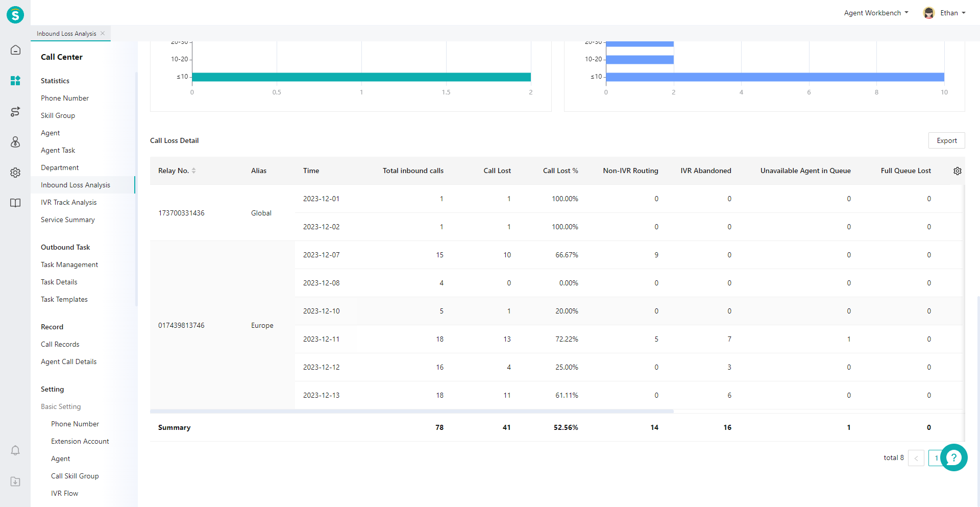This screenshot has height=507, width=980.
Task: Open the book knowledge icon in rail
Action: [15, 203]
